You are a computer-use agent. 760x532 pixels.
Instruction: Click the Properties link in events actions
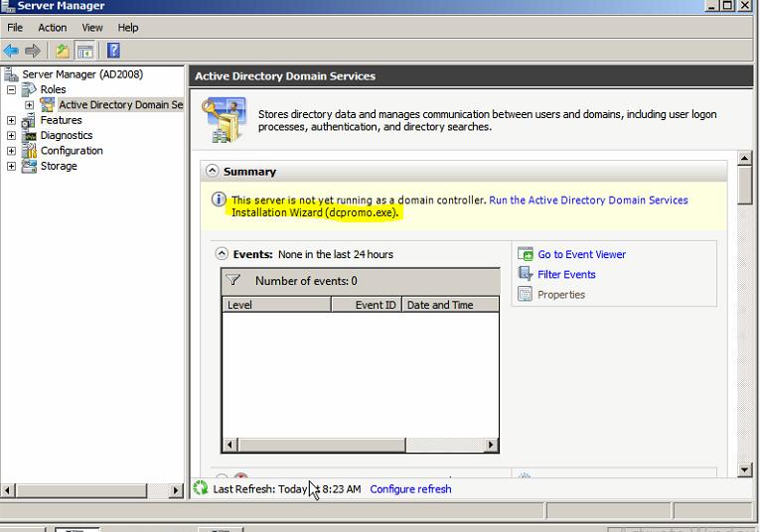coord(561,295)
